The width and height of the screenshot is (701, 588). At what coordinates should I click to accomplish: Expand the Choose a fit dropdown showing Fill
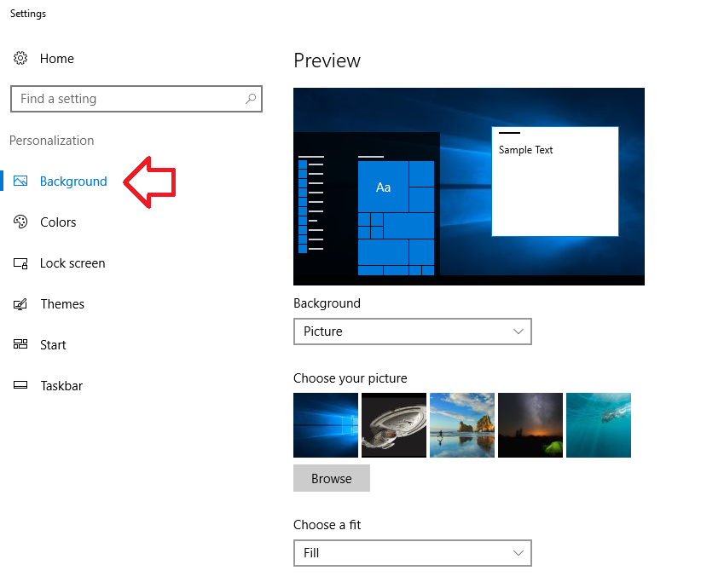pos(413,553)
